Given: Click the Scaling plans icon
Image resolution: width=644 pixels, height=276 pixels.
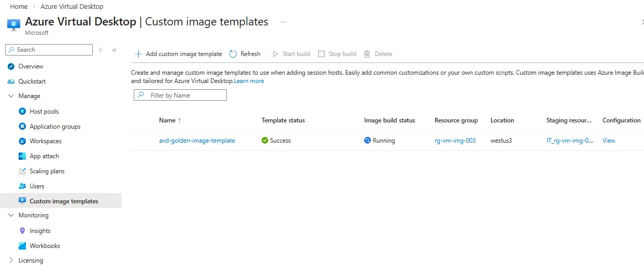Looking at the screenshot, I should click(x=22, y=171).
